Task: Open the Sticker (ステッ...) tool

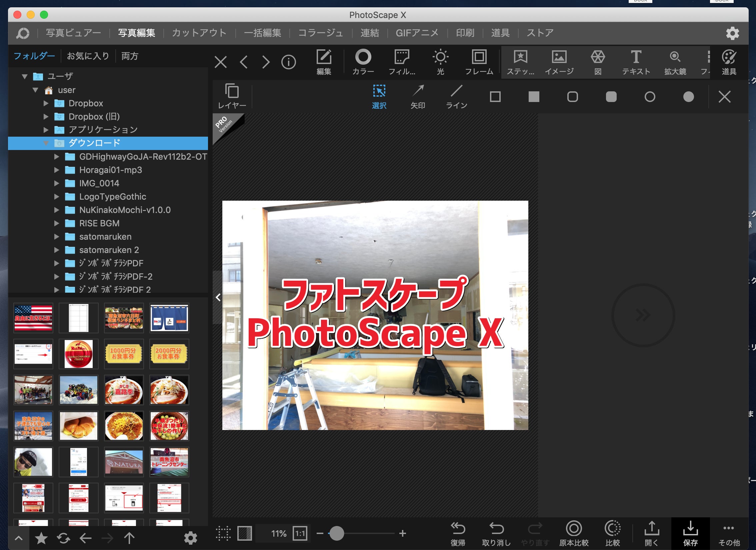Action: (x=520, y=62)
